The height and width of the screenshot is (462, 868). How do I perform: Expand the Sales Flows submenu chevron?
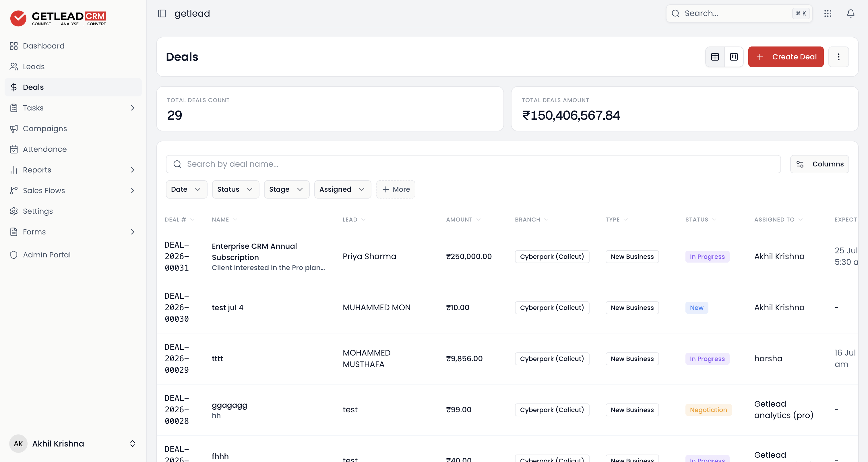click(132, 190)
